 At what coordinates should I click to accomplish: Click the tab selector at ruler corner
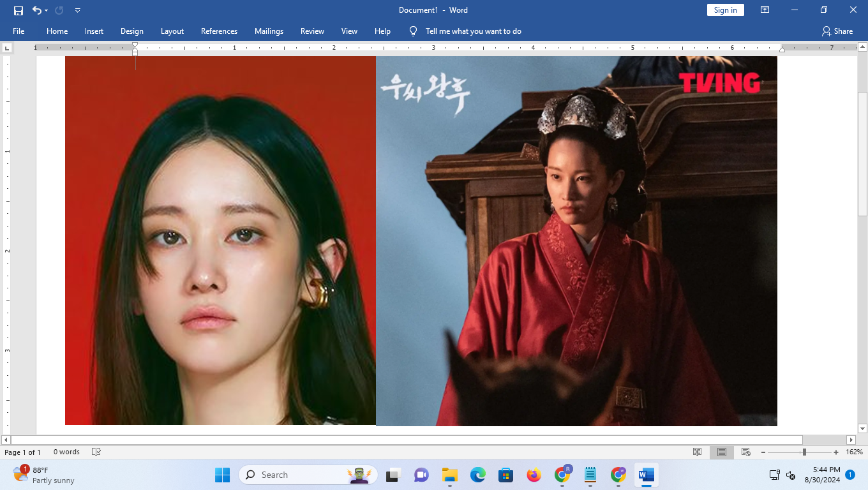pyautogui.click(x=7, y=48)
